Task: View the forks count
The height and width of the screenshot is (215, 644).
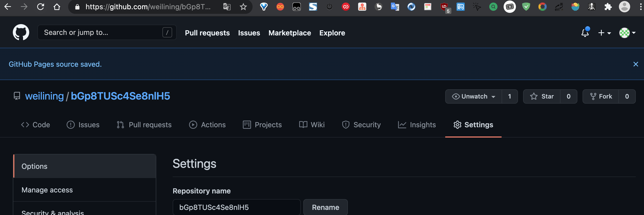Action: click(627, 96)
